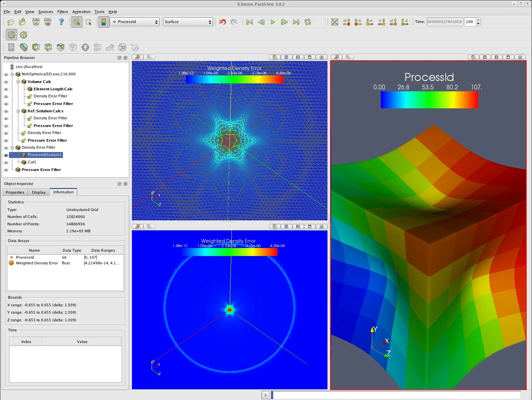Toggle visibility eye of ProcessIdScalars1
Image resolution: width=532 pixels, height=400 pixels.
(x=6, y=155)
